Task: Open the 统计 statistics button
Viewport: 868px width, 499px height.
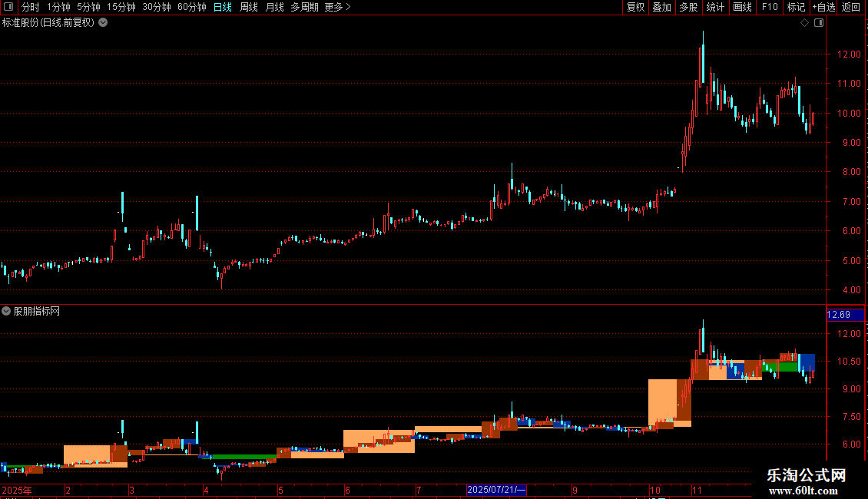Action: click(715, 7)
